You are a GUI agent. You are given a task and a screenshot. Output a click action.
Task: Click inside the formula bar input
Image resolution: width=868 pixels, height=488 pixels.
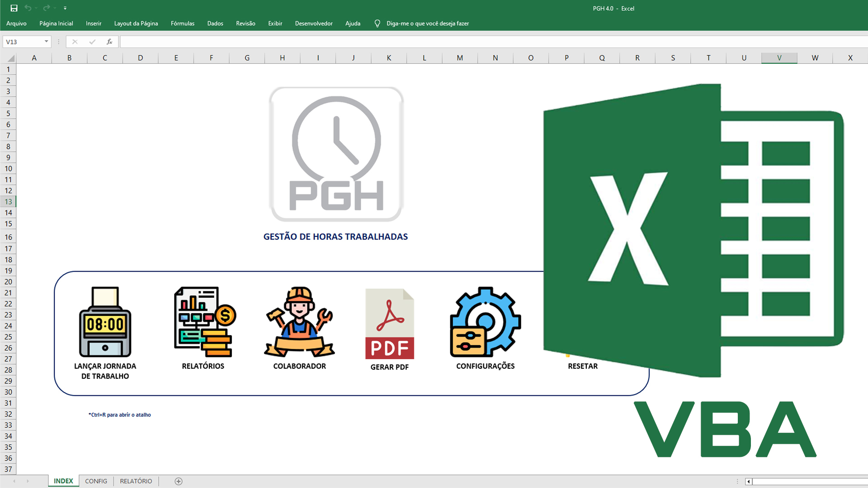tap(494, 42)
